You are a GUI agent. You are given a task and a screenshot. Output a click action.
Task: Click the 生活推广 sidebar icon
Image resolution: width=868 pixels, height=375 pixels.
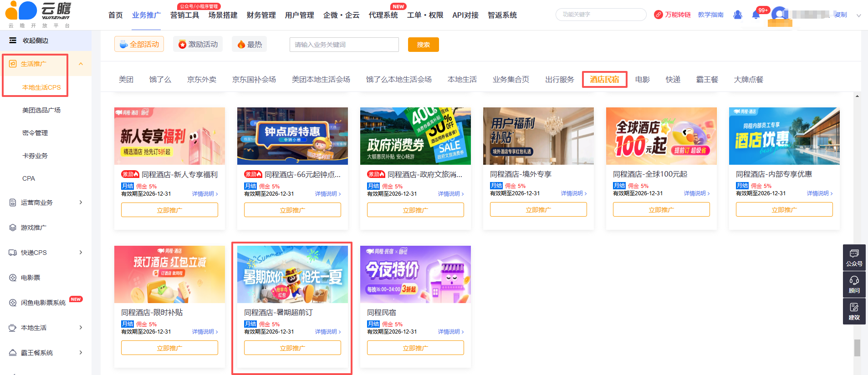[x=13, y=64]
